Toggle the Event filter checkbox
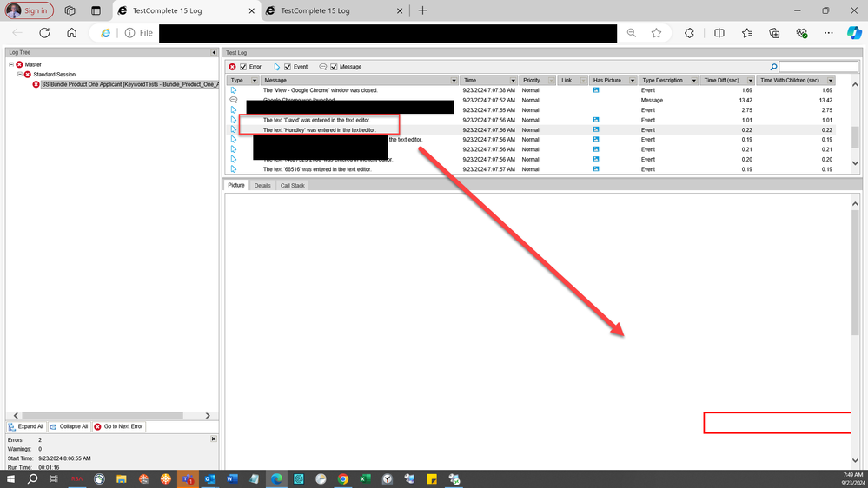 pyautogui.click(x=288, y=67)
